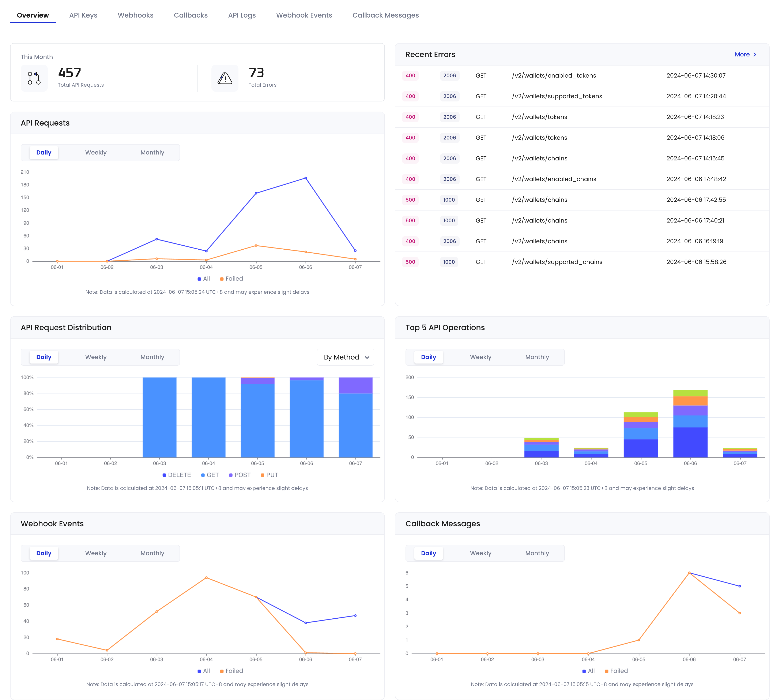This screenshot has width=784, height=700.
Task: Click the /v2/wallets/supported_tokens error row
Action: click(582, 97)
